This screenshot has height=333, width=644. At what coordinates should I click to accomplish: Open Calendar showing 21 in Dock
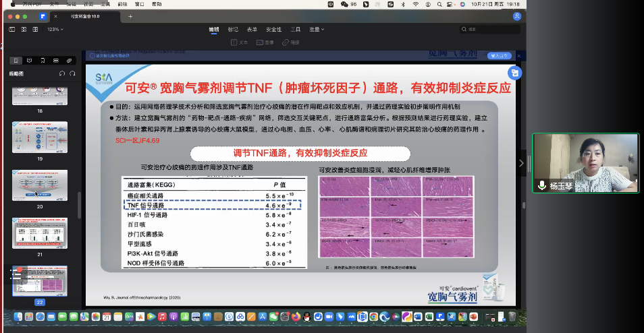pos(107,317)
